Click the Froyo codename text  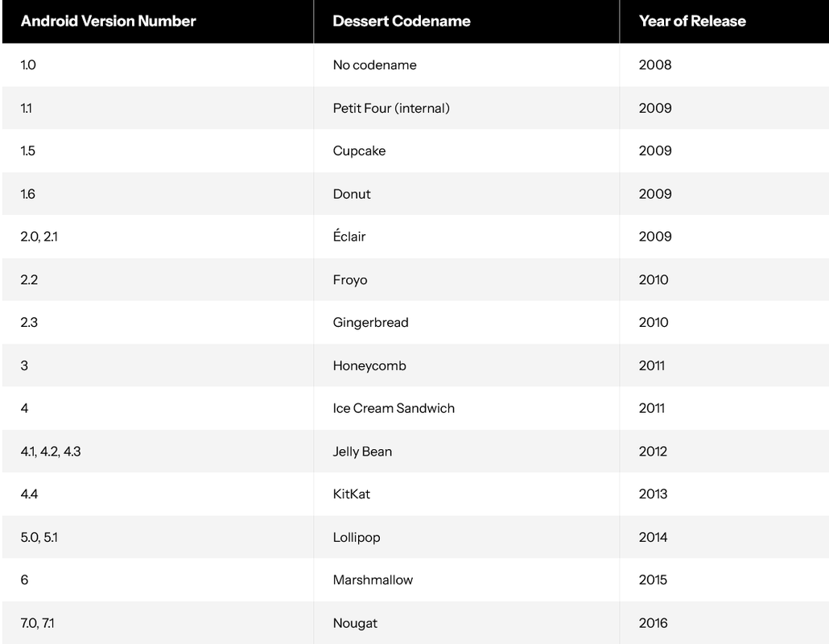click(350, 279)
